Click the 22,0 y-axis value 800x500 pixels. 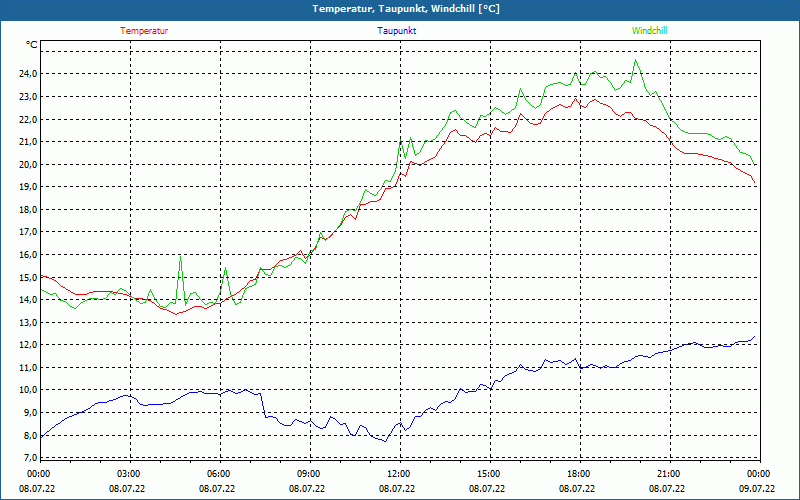(28, 119)
